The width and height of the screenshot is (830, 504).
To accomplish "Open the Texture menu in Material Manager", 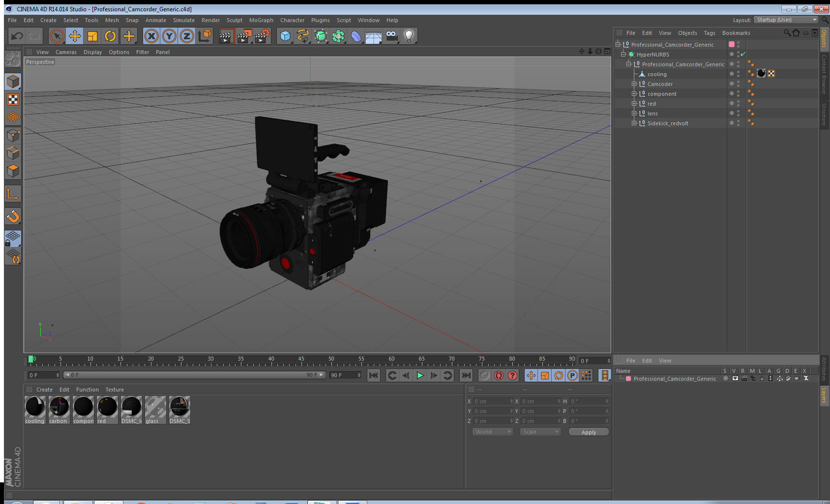I will [115, 390].
